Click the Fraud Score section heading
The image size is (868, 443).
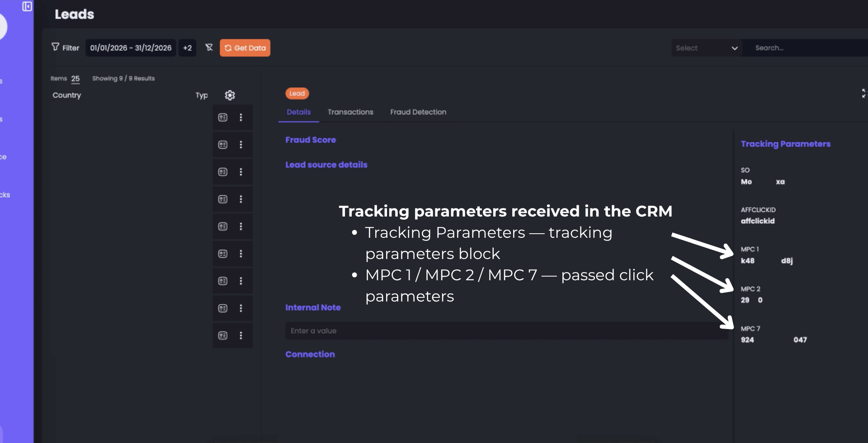click(x=311, y=140)
